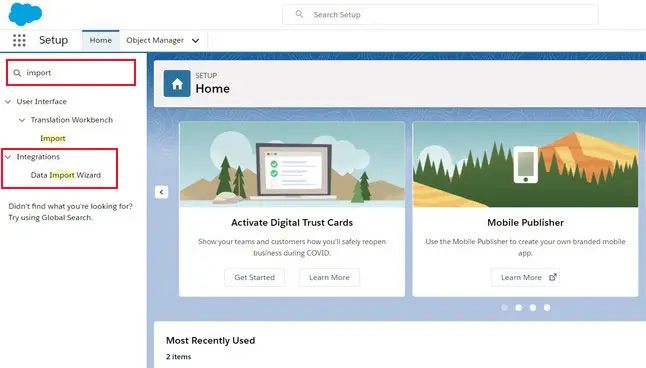The height and width of the screenshot is (368, 646).
Task: Collapse the User Interface section
Action: pyautogui.click(x=8, y=101)
